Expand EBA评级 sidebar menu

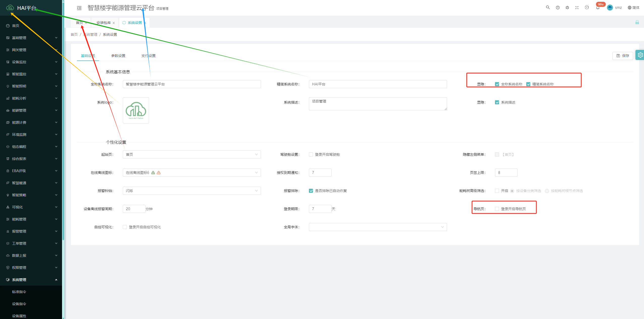coord(31,171)
